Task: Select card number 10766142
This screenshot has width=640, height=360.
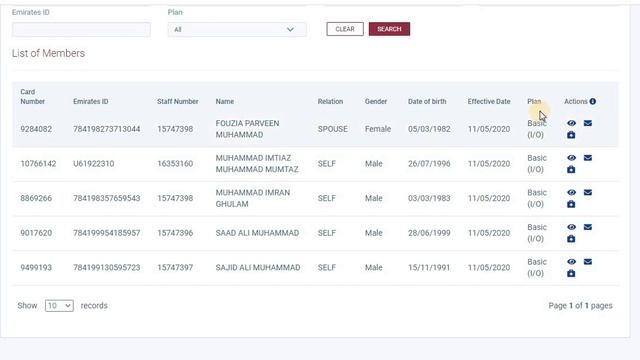Action: [38, 164]
